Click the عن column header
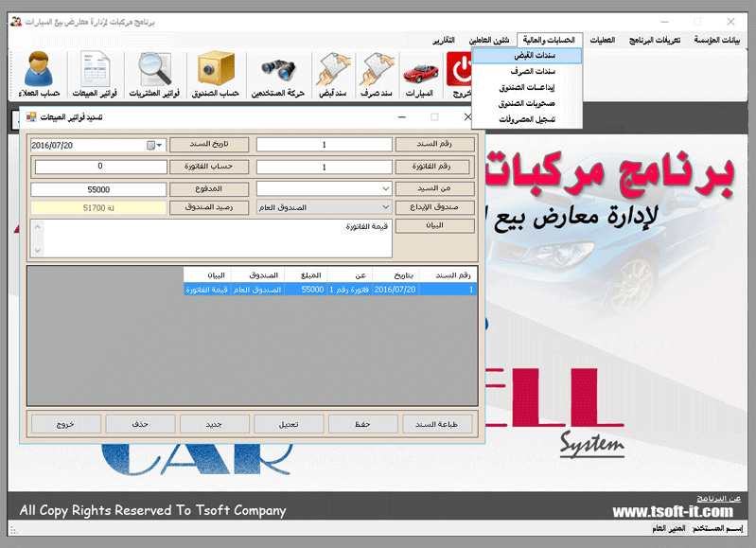This screenshot has width=756, height=548. tap(350, 275)
